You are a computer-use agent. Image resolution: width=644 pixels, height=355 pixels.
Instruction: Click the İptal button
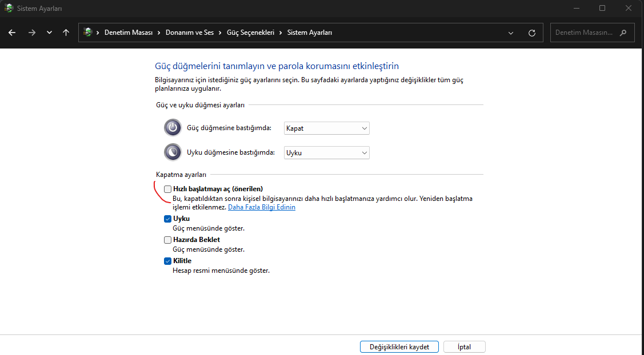click(465, 347)
